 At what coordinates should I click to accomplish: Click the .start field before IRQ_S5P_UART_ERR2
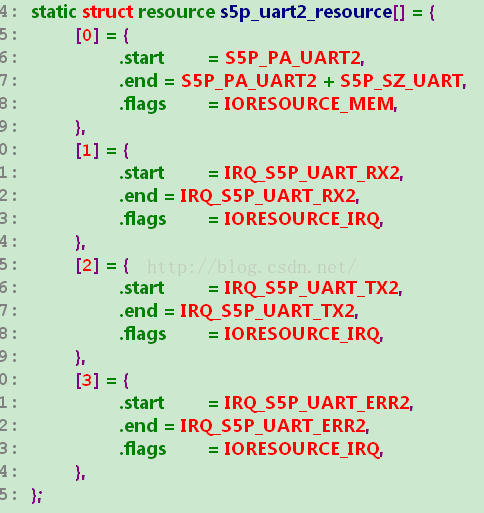pos(142,403)
